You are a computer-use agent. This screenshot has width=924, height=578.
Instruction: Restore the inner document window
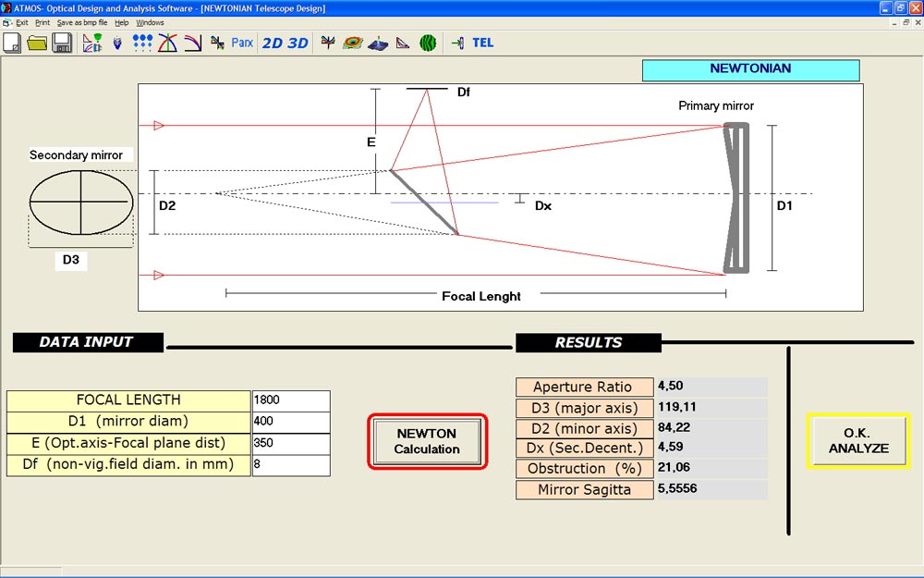906,23
